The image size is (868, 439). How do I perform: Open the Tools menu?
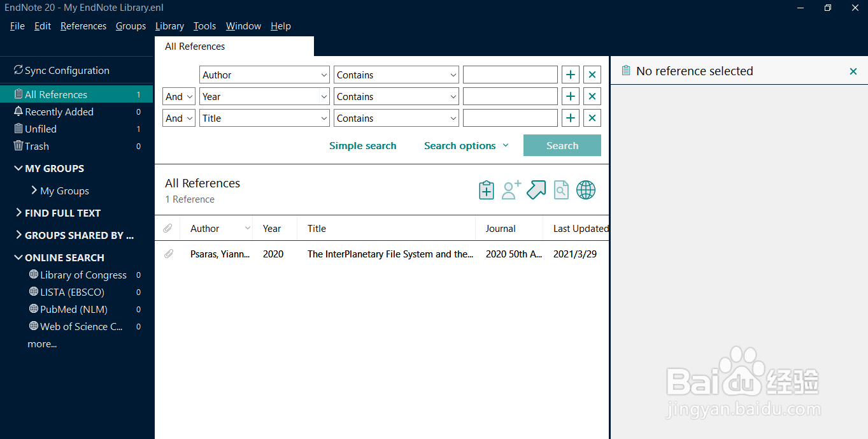point(205,26)
